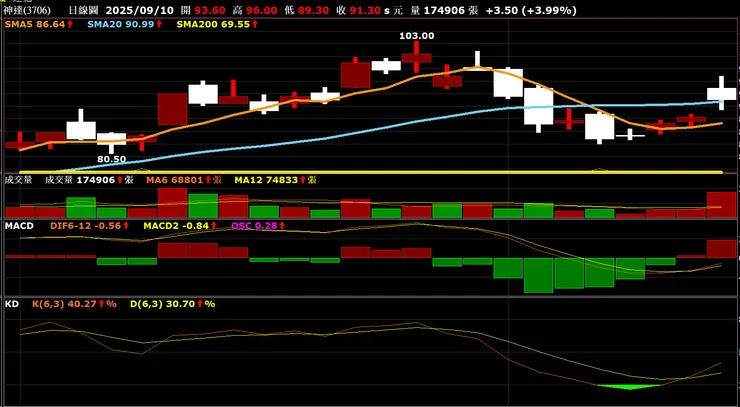Click the red up arrow beside SMA20 90.99
740x407 pixels.
coord(160,24)
